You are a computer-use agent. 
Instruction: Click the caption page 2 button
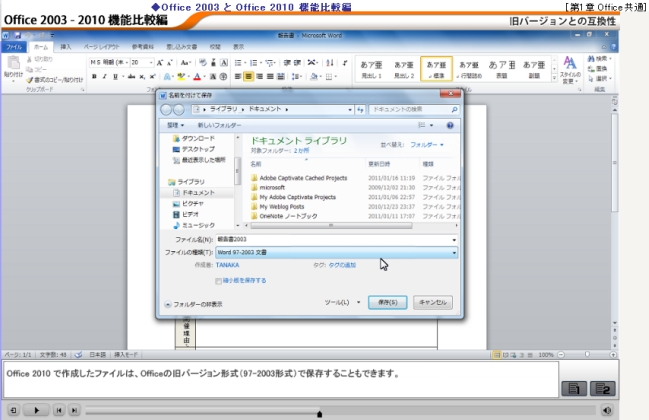[x=602, y=389]
